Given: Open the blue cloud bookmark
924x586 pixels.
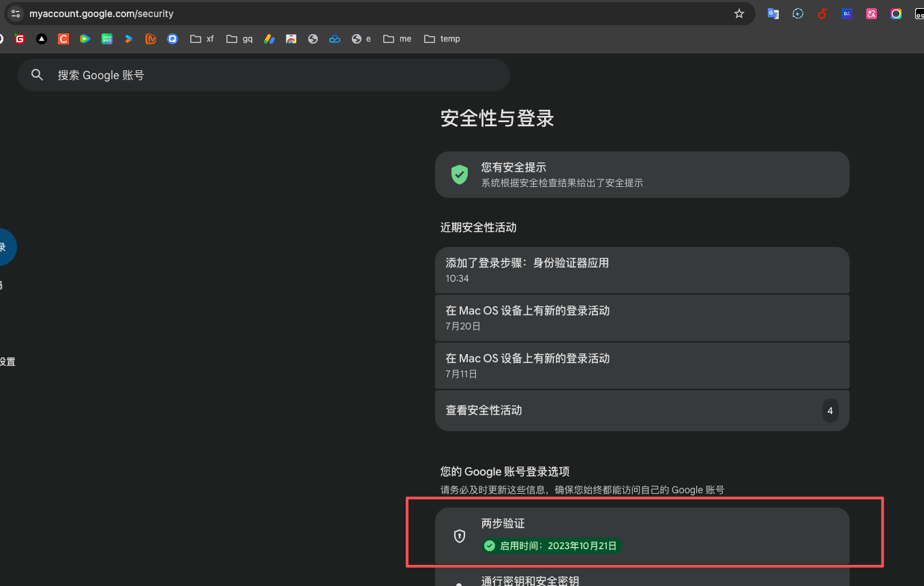Looking at the screenshot, I should 335,39.
